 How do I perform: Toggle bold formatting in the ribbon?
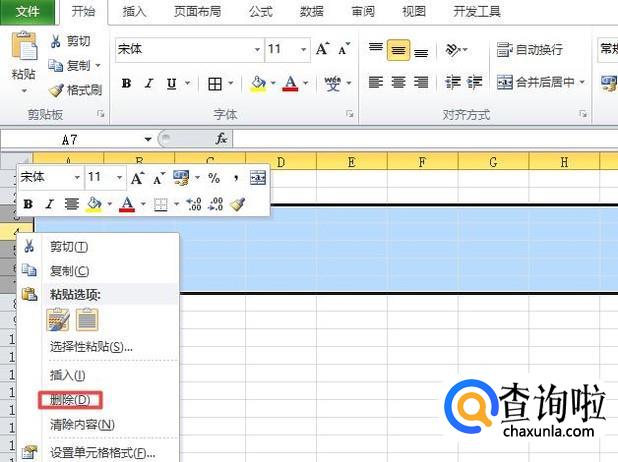tap(126, 83)
